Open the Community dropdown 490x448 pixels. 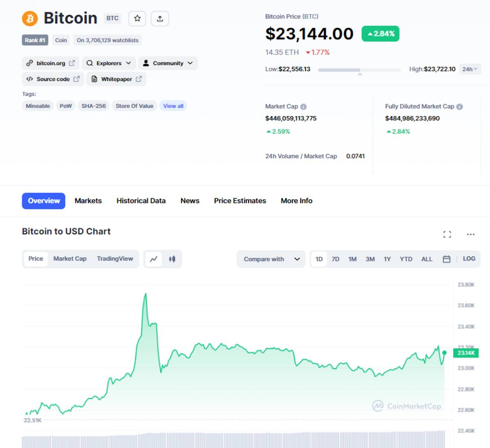(x=168, y=63)
